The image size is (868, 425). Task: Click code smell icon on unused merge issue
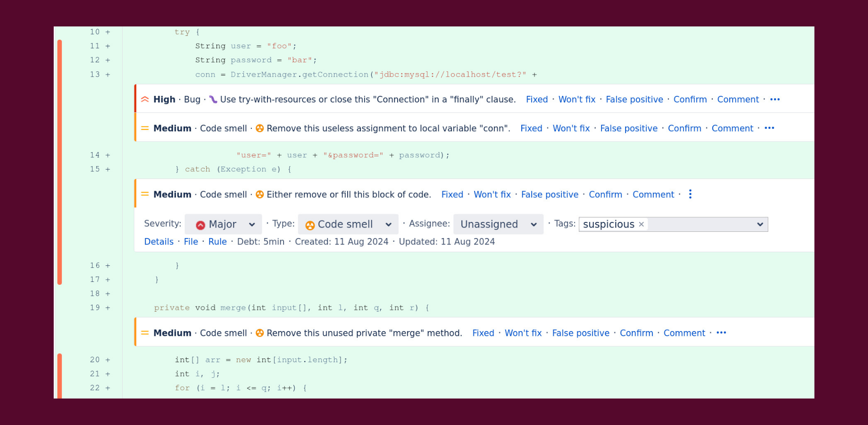(x=259, y=333)
